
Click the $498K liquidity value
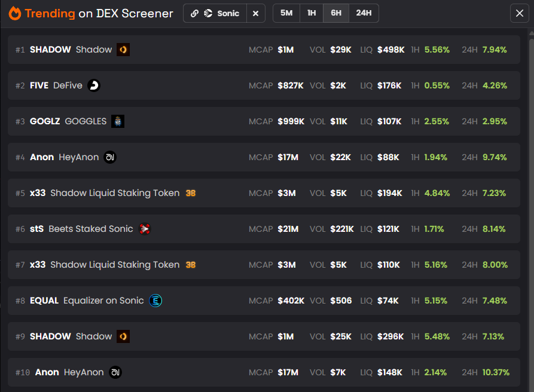390,50
